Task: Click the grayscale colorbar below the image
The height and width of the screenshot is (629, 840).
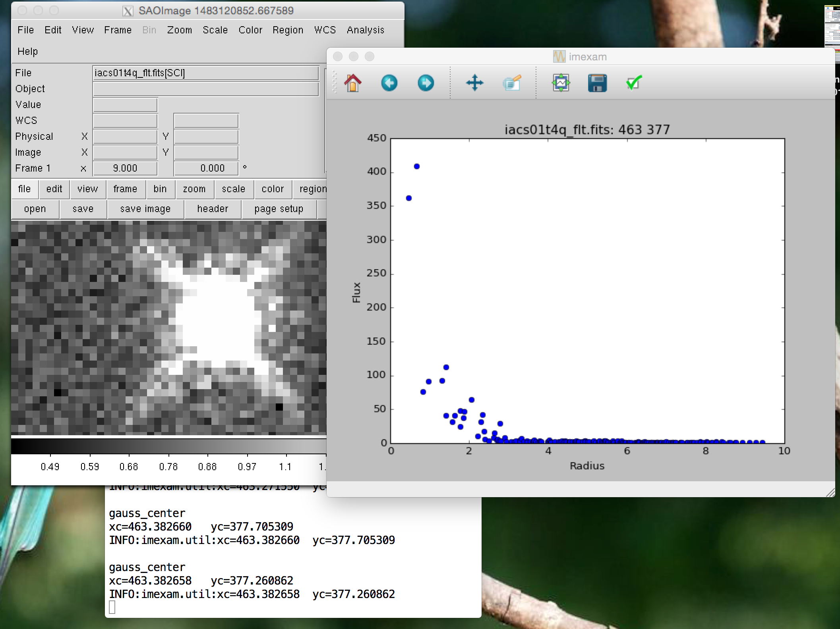Action: click(x=168, y=446)
